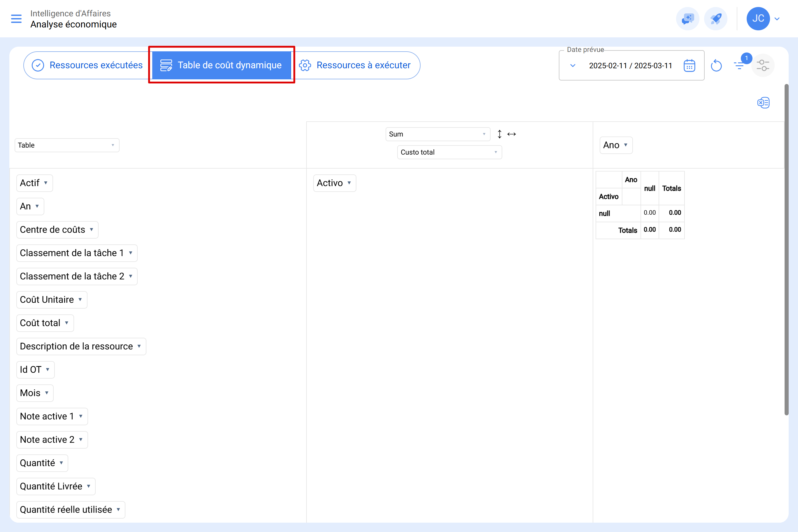Select Table de coût dynamique tab
This screenshot has height=532, width=798.
tap(221, 65)
